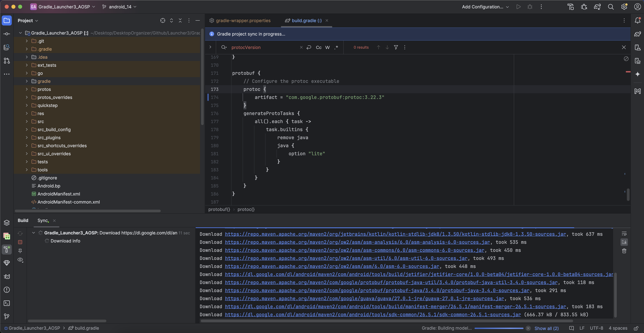Hide the Project panel minimize icon
Image resolution: width=644 pixels, height=333 pixels.
pos(197,20)
